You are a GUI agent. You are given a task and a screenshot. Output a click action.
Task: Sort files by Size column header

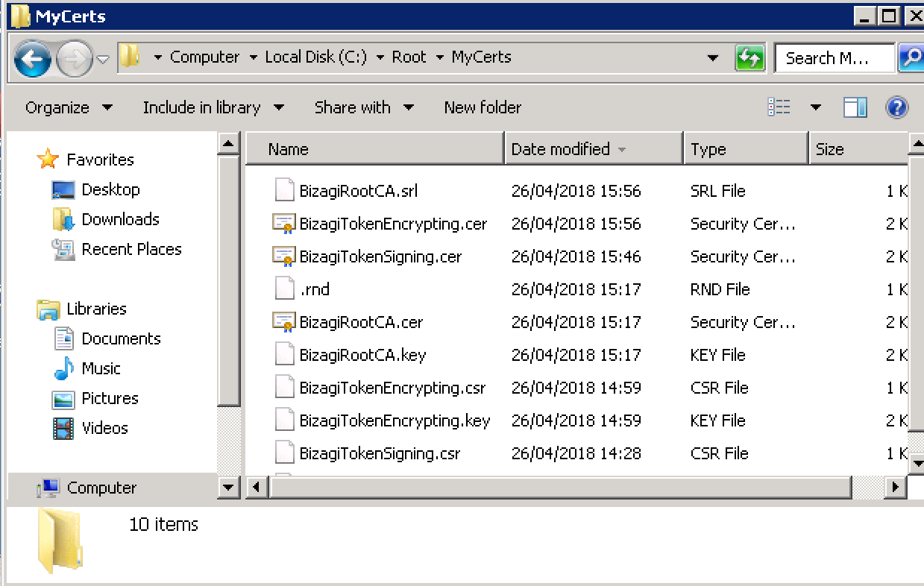[858, 149]
